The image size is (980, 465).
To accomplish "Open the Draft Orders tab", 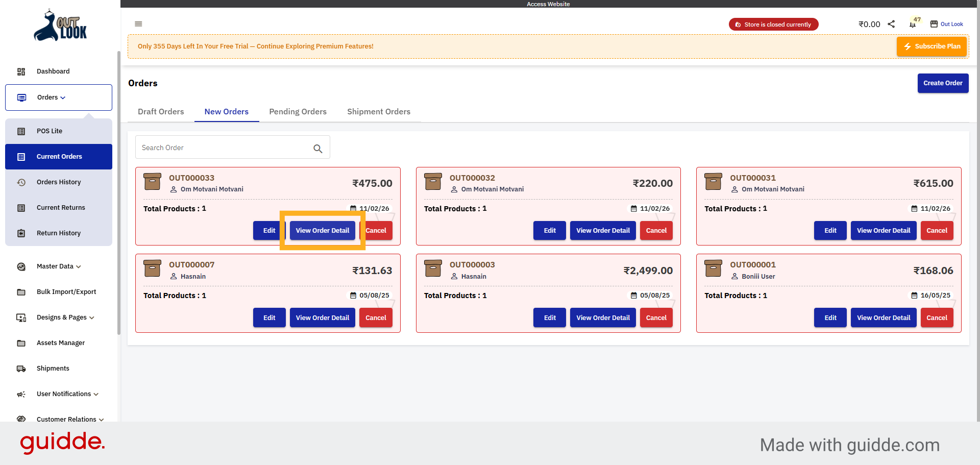I will (161, 112).
